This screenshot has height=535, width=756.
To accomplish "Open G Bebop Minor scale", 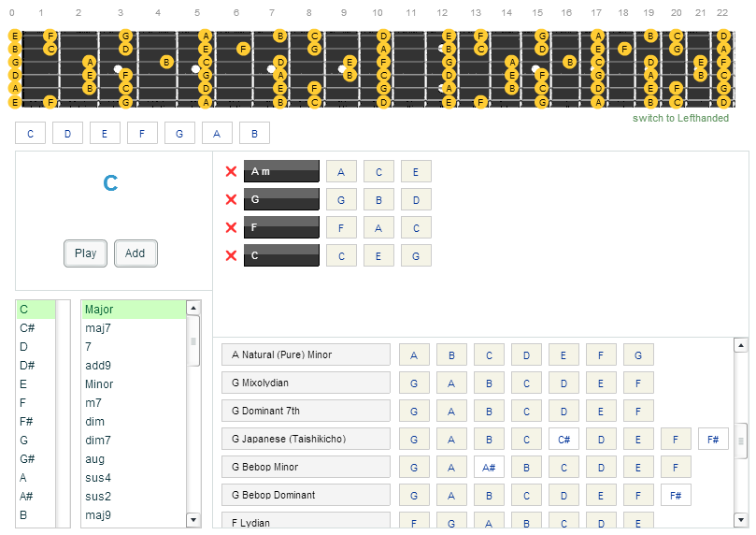I will tap(306, 467).
